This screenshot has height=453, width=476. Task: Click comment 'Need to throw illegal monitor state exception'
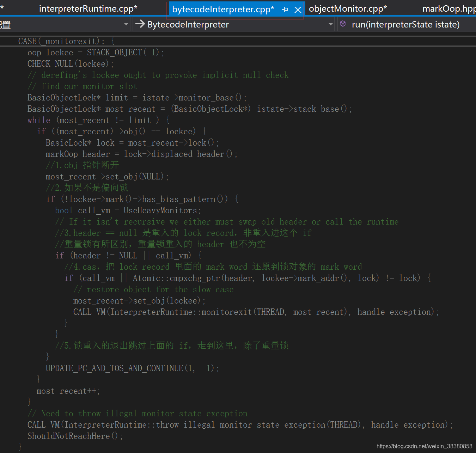point(138,414)
